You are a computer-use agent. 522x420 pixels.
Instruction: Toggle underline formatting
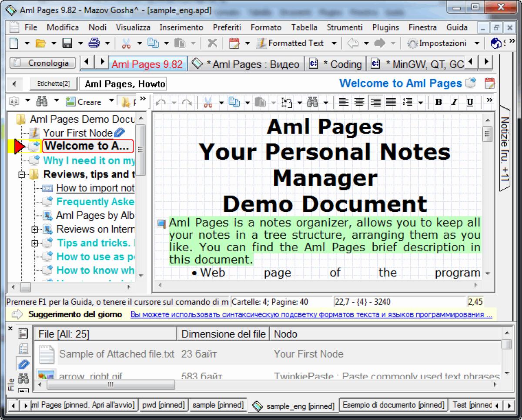[x=470, y=102]
